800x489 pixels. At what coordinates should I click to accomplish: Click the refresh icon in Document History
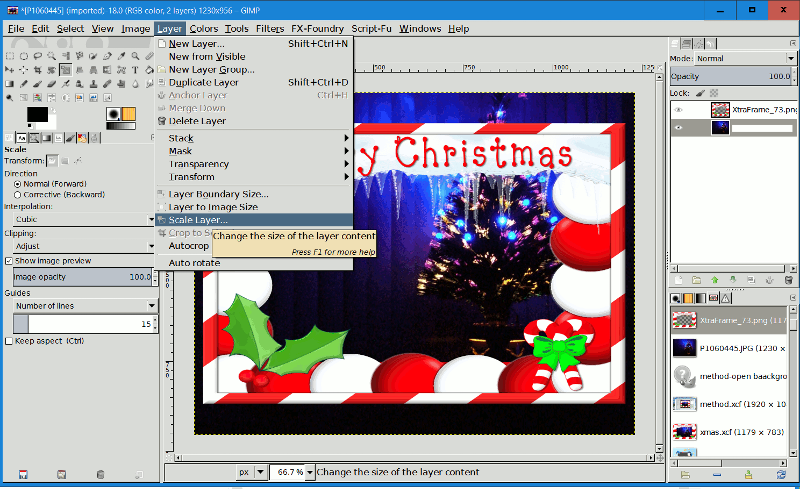(781, 475)
